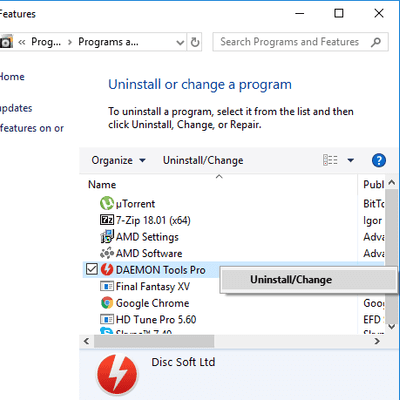Click the search magnifier icon

pos(376,42)
